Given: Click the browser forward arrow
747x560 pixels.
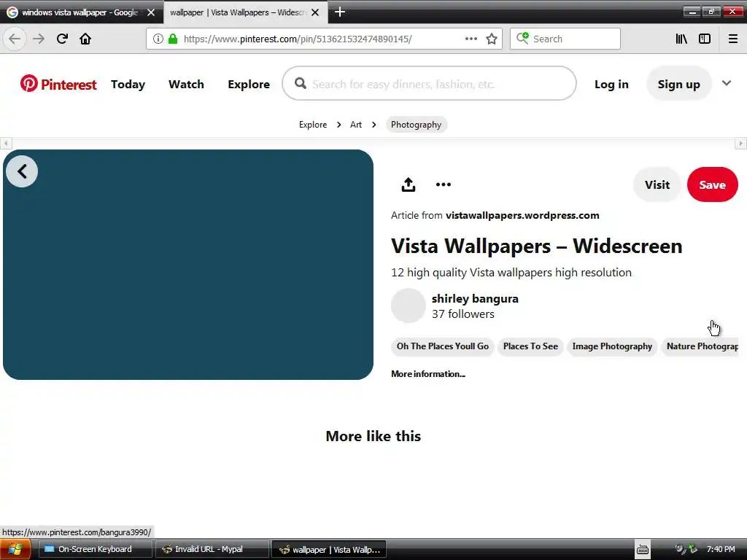Looking at the screenshot, I should point(39,39).
